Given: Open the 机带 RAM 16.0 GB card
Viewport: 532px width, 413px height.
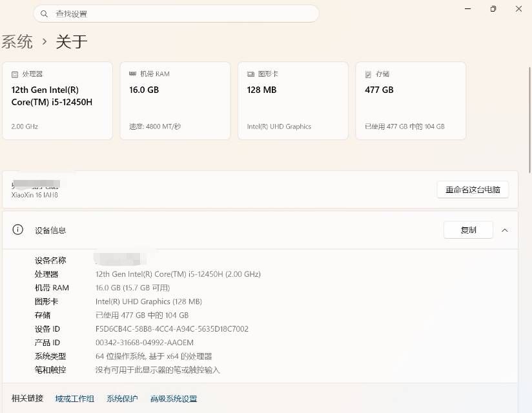Looking at the screenshot, I should pos(175,101).
